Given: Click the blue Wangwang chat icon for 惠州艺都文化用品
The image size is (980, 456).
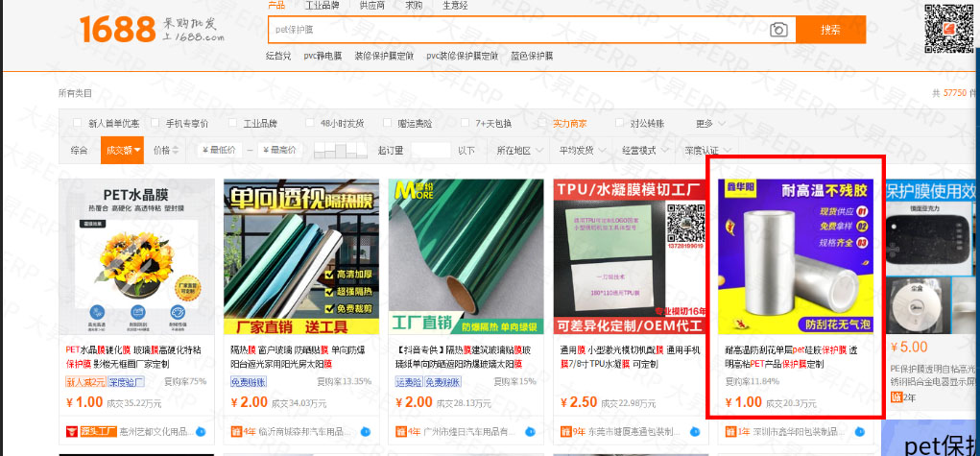Looking at the screenshot, I should pyautogui.click(x=201, y=432).
